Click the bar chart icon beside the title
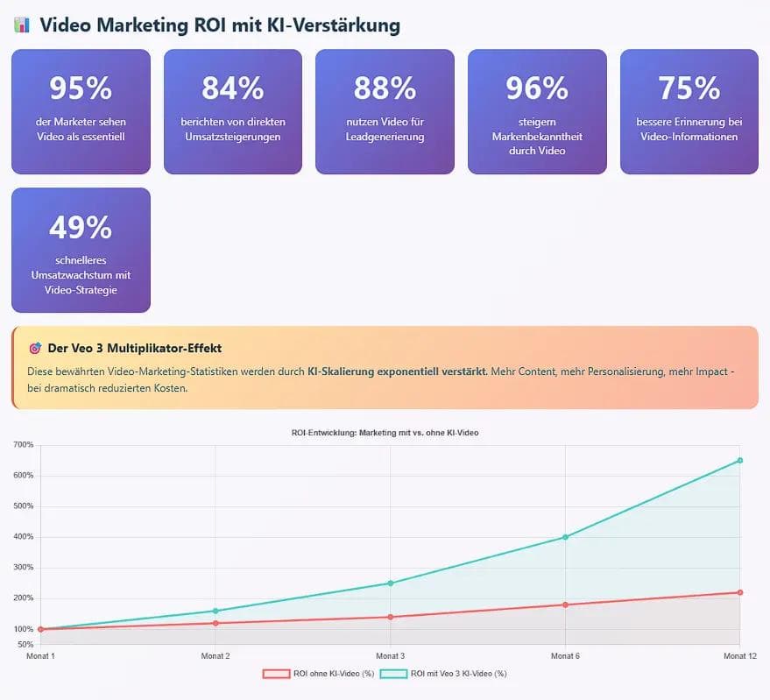This screenshot has height=700, width=770. pos(22,25)
